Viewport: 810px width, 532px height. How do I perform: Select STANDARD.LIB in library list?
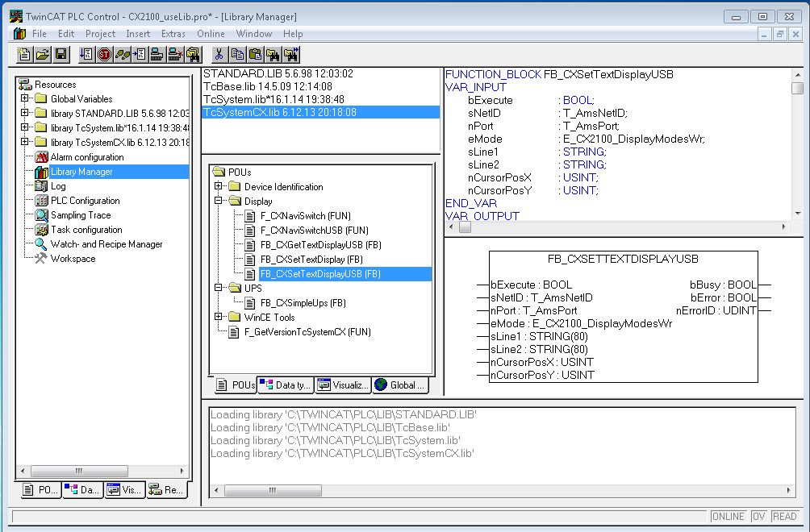(x=278, y=73)
